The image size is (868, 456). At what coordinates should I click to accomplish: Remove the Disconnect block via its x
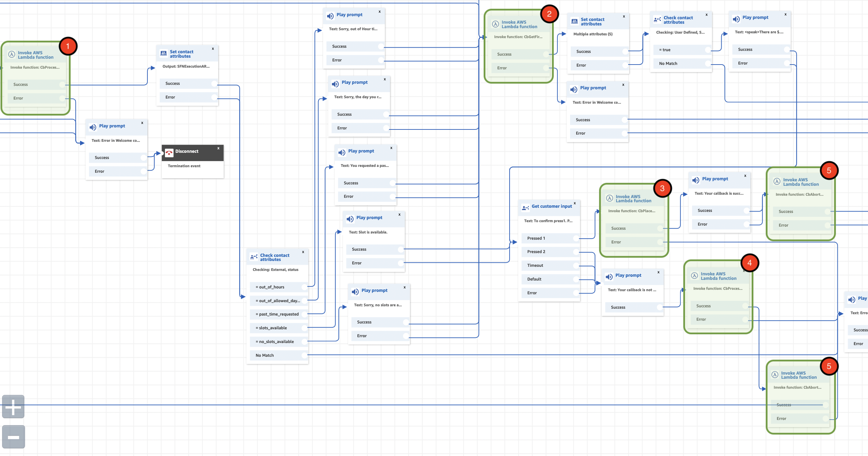[218, 148]
